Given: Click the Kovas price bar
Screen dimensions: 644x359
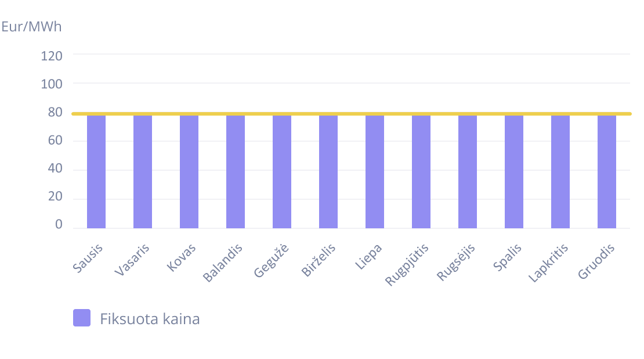Looking at the screenshot, I should pos(189,171).
